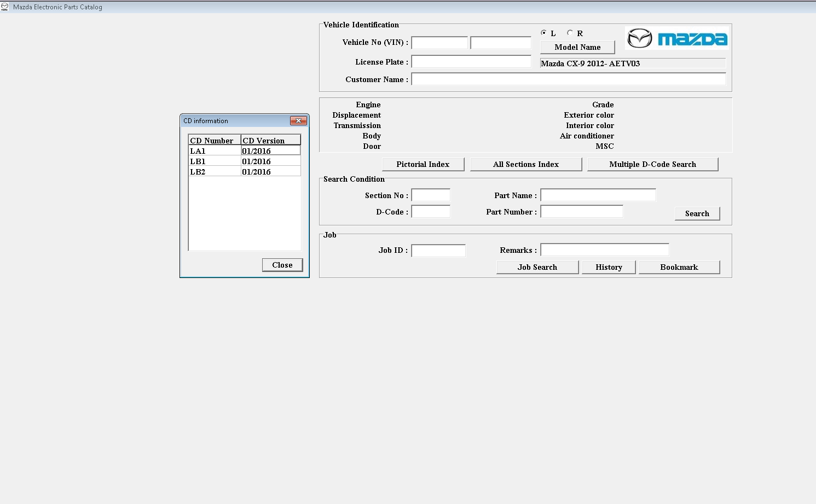The height and width of the screenshot is (504, 816).
Task: Click the Part Number input field
Action: pos(582,211)
